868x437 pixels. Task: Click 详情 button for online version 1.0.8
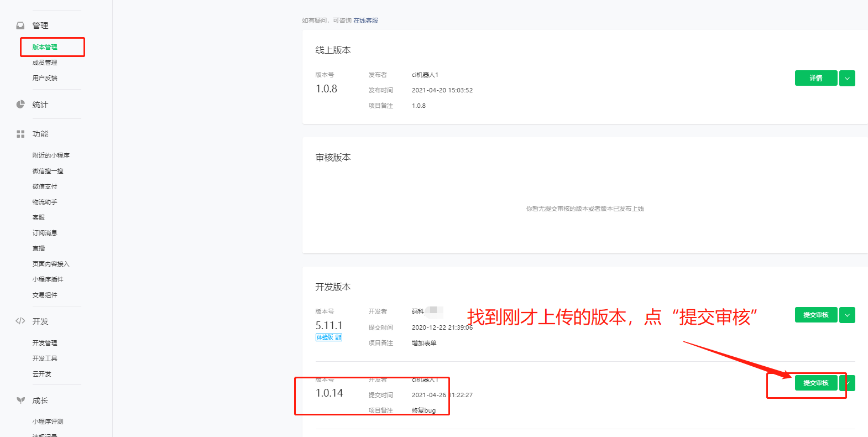pos(815,78)
